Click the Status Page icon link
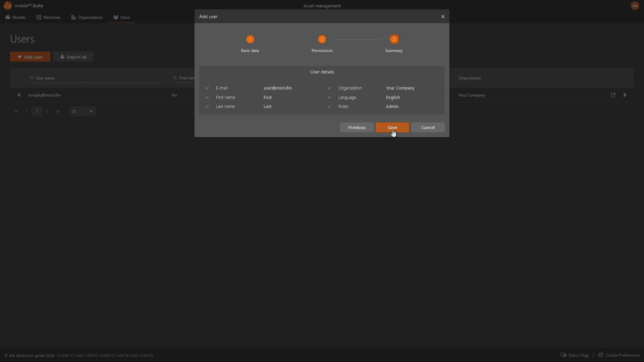 coord(563,355)
